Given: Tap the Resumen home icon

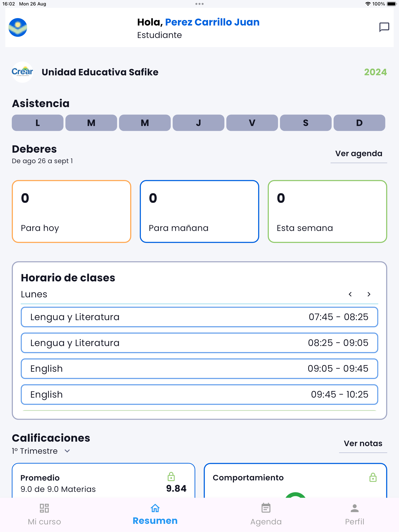Looking at the screenshot, I should (x=155, y=508).
